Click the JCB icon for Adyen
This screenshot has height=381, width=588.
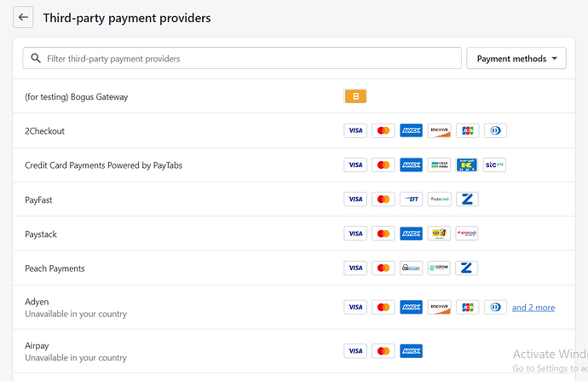coord(467,308)
